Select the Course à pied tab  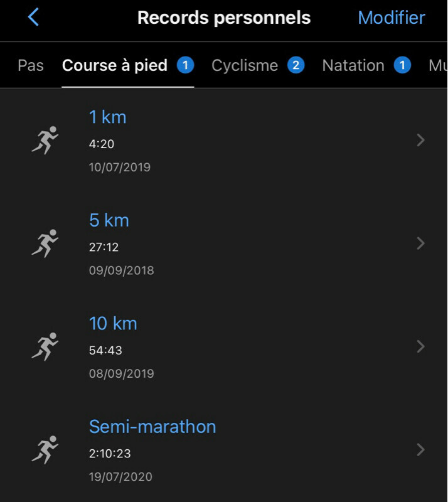115,66
